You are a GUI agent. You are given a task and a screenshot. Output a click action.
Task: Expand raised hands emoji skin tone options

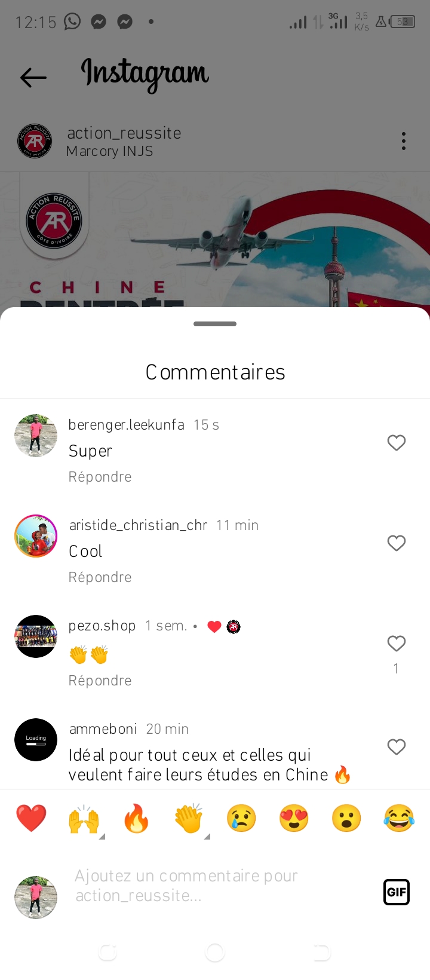coord(84,819)
